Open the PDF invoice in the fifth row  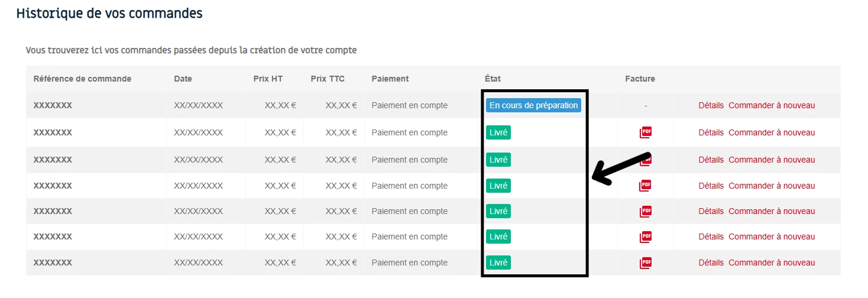pyautogui.click(x=646, y=211)
